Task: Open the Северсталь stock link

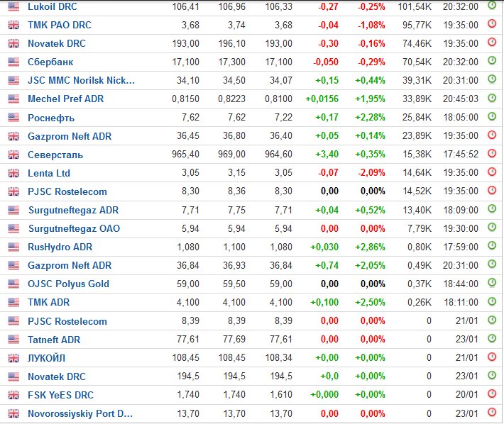Action: pyautogui.click(x=55, y=155)
